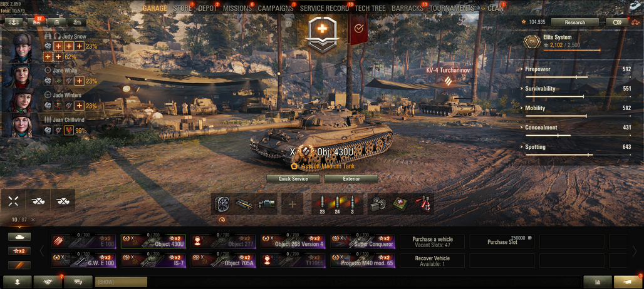Select the IS-7 vehicle in carousel
This screenshot has width=644, height=289.
pos(153,260)
